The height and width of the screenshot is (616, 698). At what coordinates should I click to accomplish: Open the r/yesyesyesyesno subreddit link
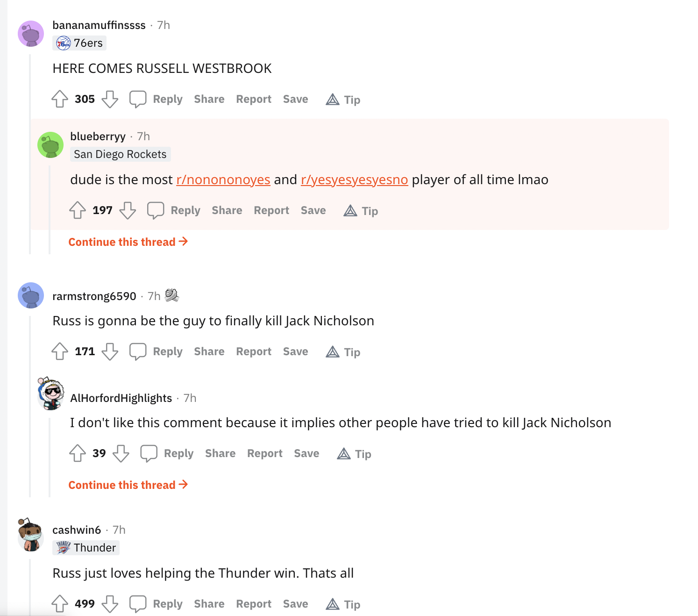(354, 180)
